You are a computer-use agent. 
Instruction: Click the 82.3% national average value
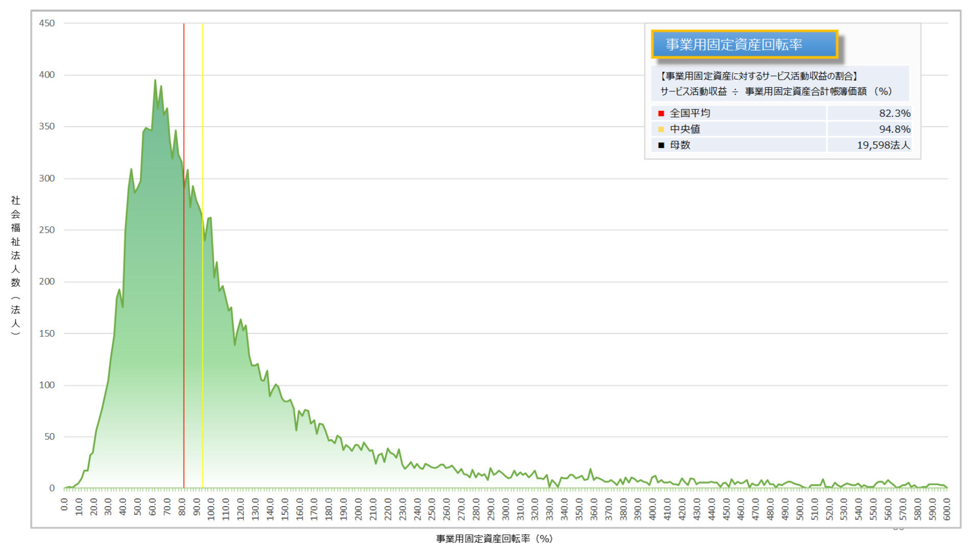[894, 113]
